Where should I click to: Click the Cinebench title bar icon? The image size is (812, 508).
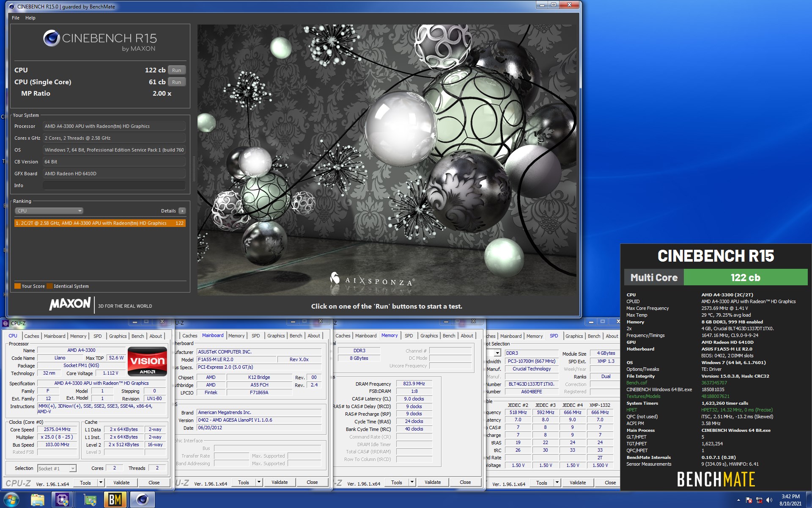11,6
